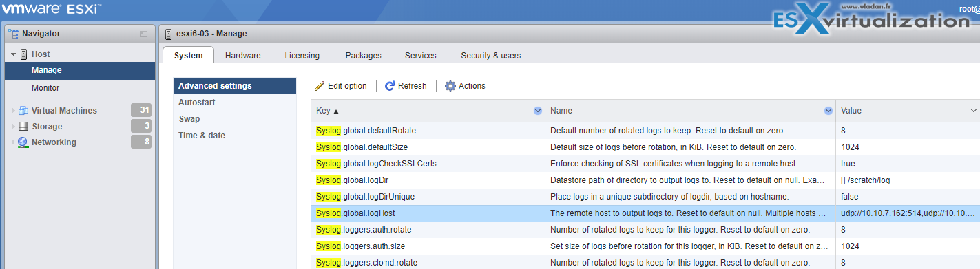Open the Actions gear icon
The height and width of the screenshot is (269, 980).
(450, 86)
